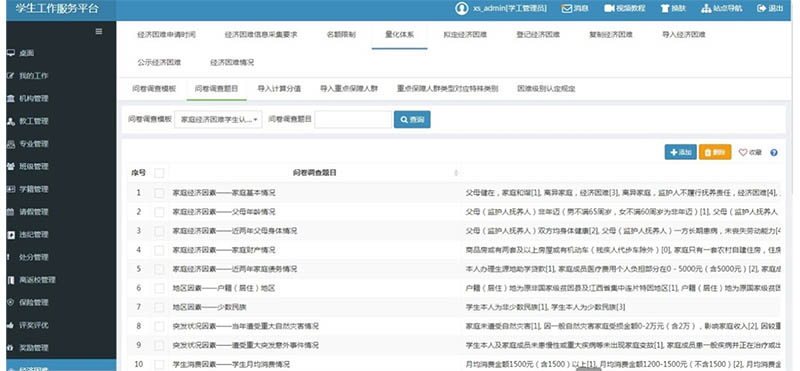Image resolution: width=800 pixels, height=371 pixels.
Task: Open 视频教程 camera icon in top bar
Action: coord(609,8)
